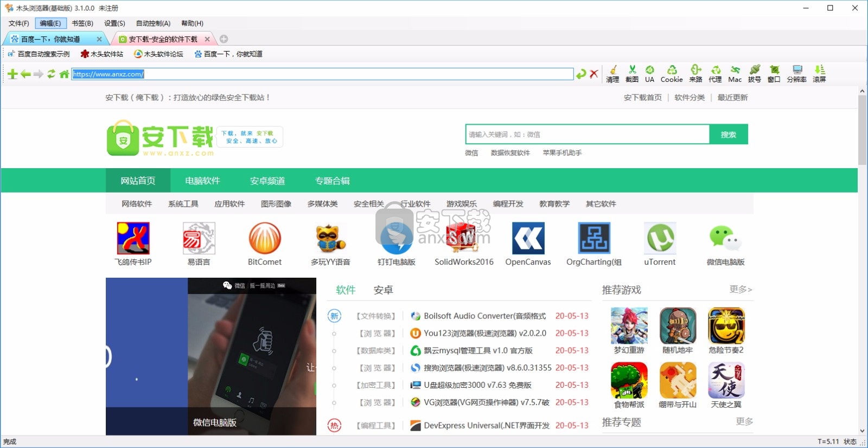Go back with the left arrow icon
Viewport: 868px width, 448px height.
[x=25, y=74]
